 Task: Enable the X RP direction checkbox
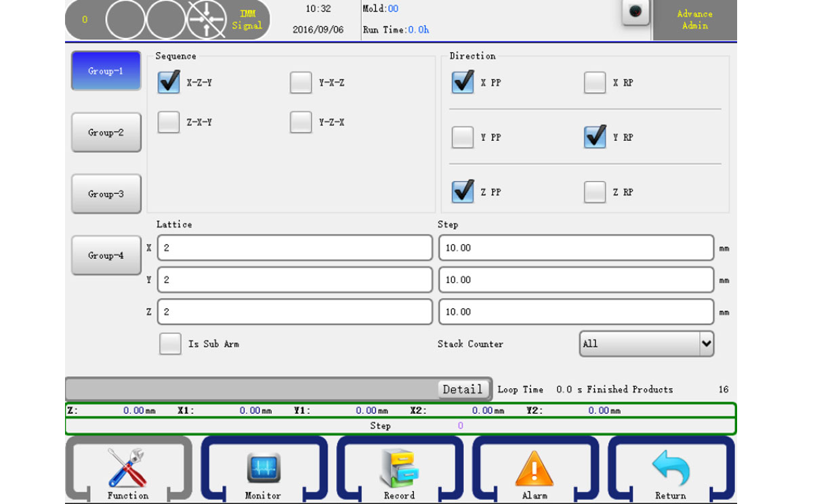595,83
